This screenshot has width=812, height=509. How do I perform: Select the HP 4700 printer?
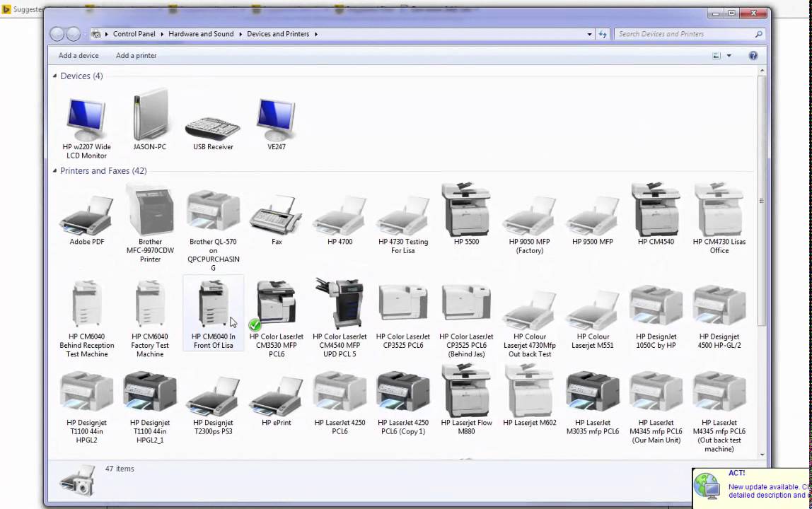(x=340, y=220)
